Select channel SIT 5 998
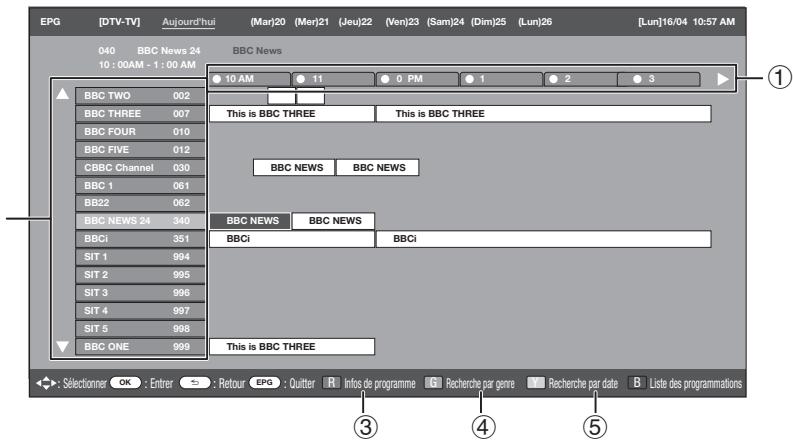The height and width of the screenshot is (440, 793). [x=140, y=329]
